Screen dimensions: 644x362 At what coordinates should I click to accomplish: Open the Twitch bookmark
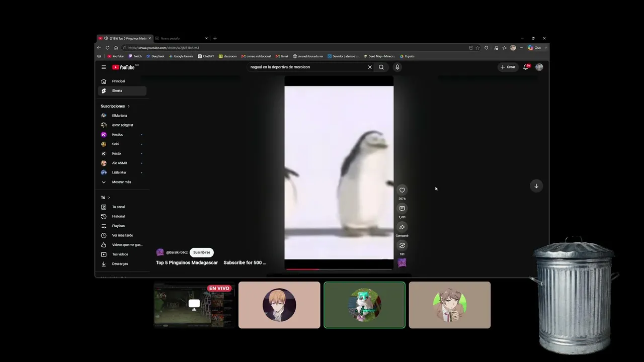[x=135, y=56]
